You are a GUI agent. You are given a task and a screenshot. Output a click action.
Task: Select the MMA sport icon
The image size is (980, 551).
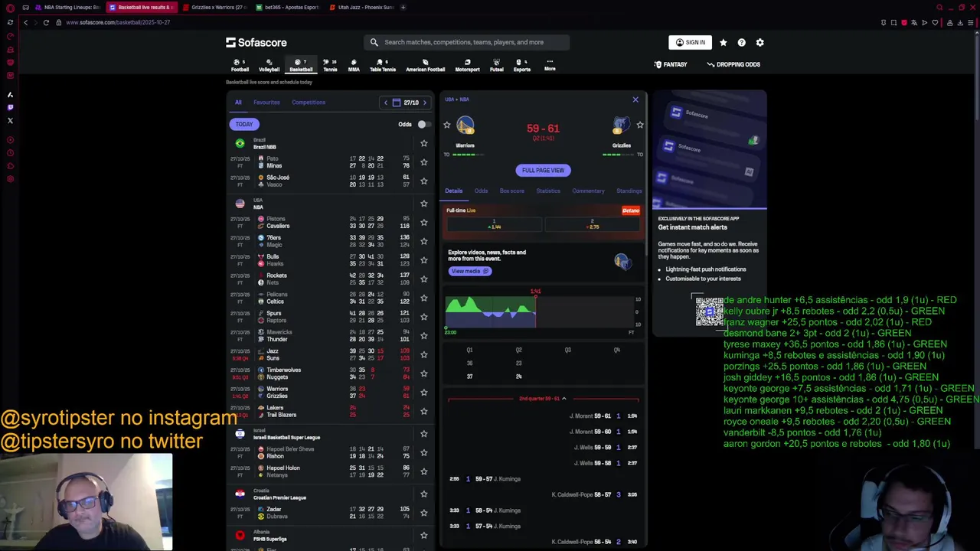[354, 65]
